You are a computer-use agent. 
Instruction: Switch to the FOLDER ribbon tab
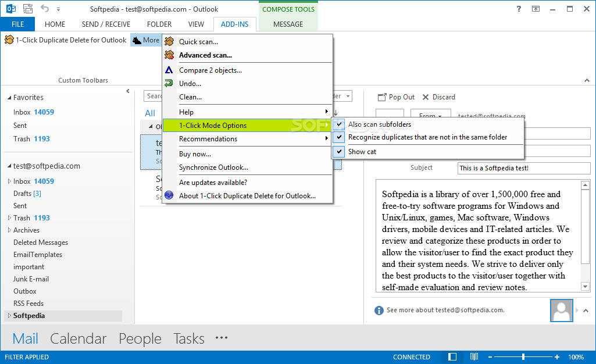pyautogui.click(x=159, y=24)
